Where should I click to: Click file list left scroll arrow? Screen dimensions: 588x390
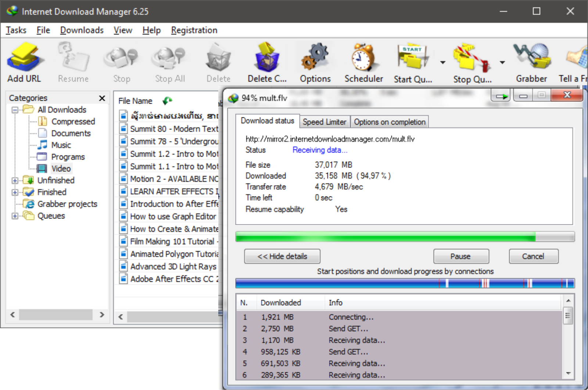coord(121,316)
